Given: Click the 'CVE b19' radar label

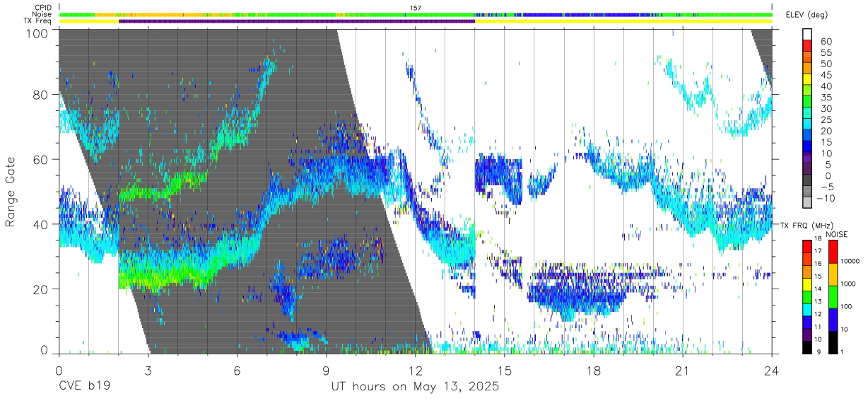Looking at the screenshot, I should tap(83, 387).
